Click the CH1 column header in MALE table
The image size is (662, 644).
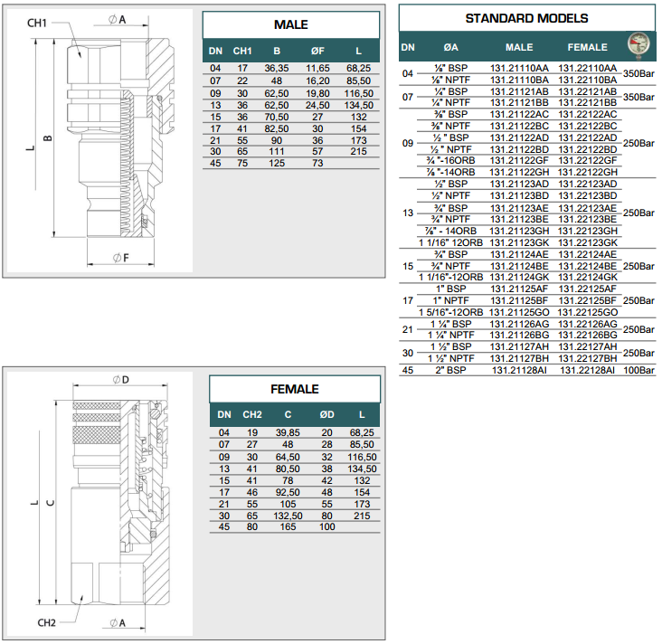(242, 51)
